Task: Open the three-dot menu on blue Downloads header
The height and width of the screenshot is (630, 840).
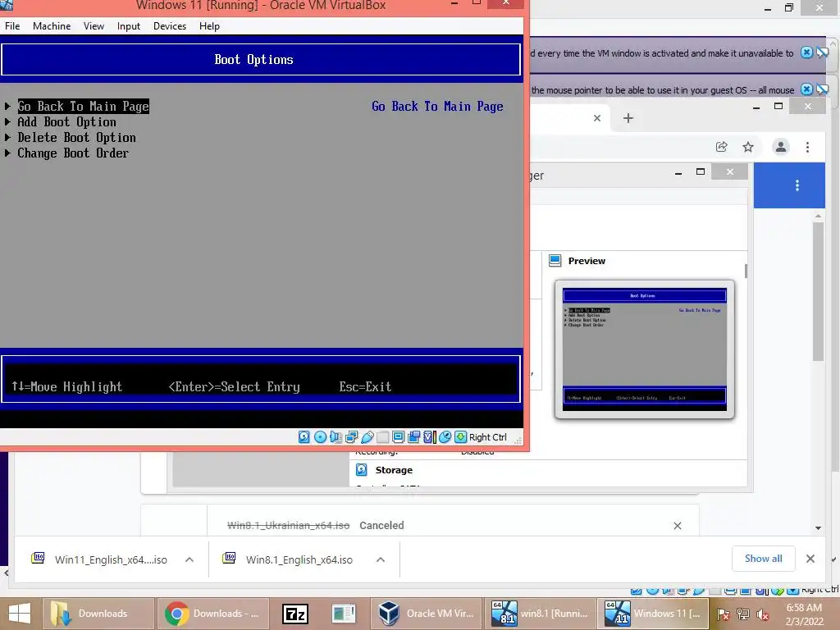Action: click(797, 185)
